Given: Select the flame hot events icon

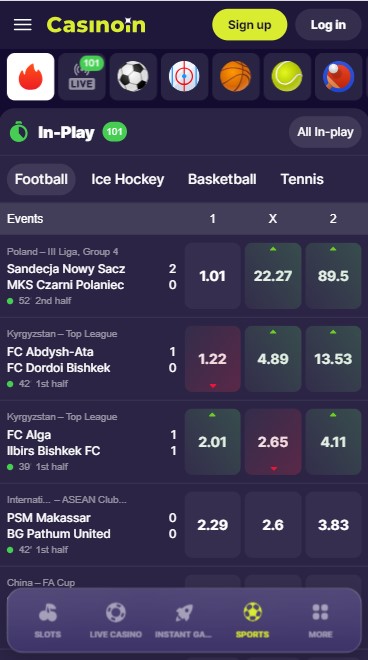Looking at the screenshot, I should 31,77.
